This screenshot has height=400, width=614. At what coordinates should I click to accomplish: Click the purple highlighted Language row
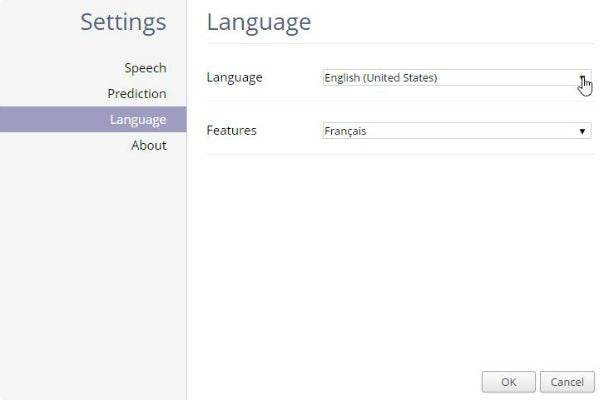93,119
